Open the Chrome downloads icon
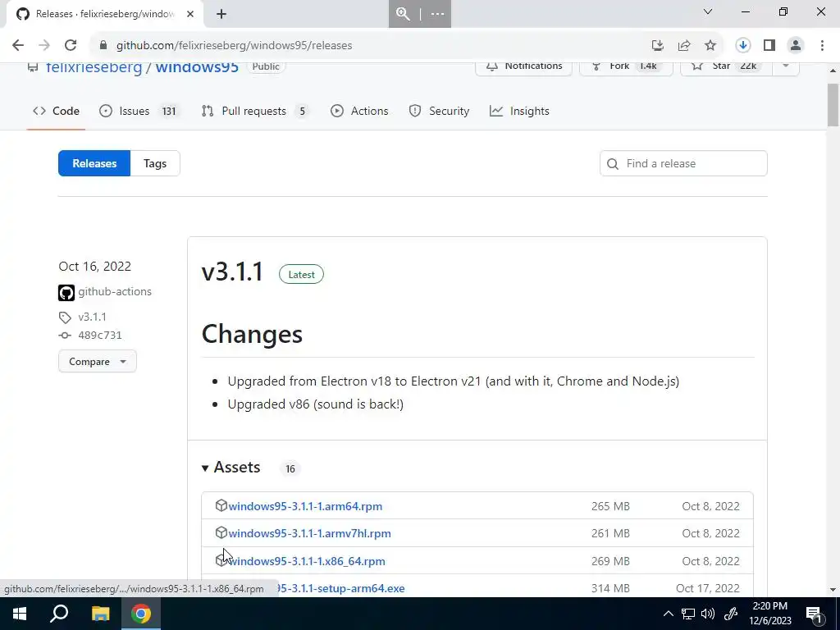Image resolution: width=840 pixels, height=630 pixels. 743,46
